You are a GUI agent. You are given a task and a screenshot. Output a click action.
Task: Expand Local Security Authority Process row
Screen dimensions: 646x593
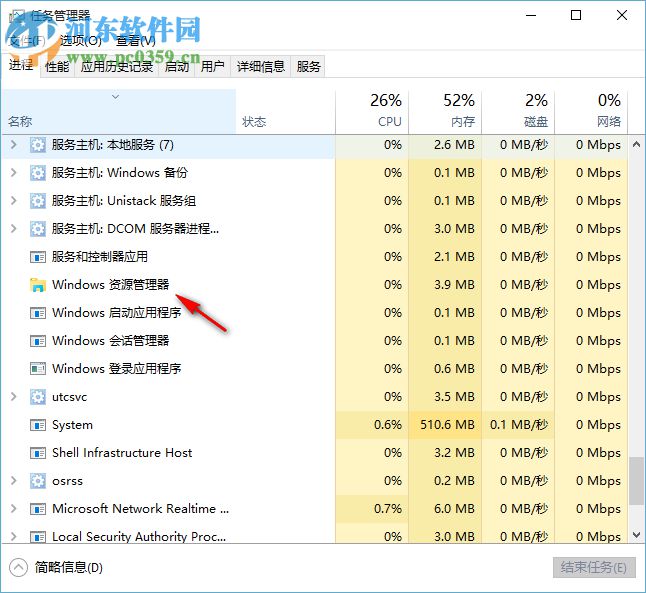tap(14, 537)
